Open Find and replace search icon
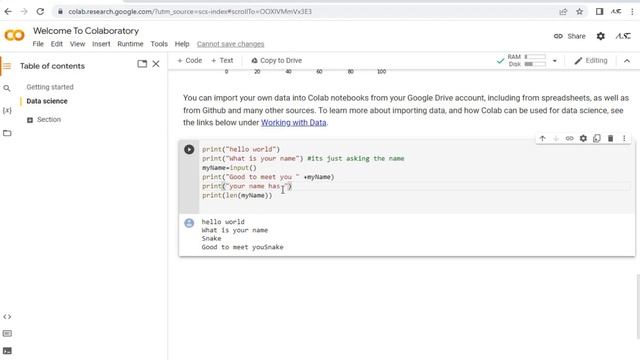Screen dimensions: 640x360 tap(7, 88)
